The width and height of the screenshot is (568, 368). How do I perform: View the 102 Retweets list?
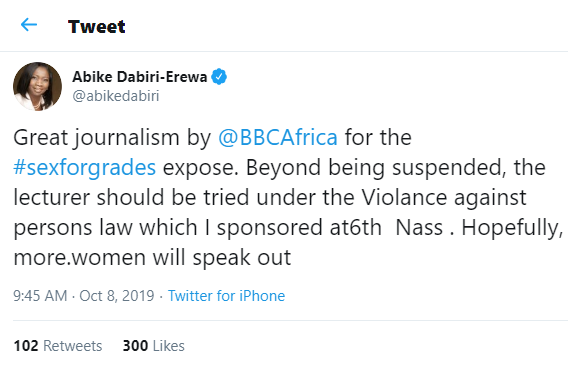click(58, 346)
